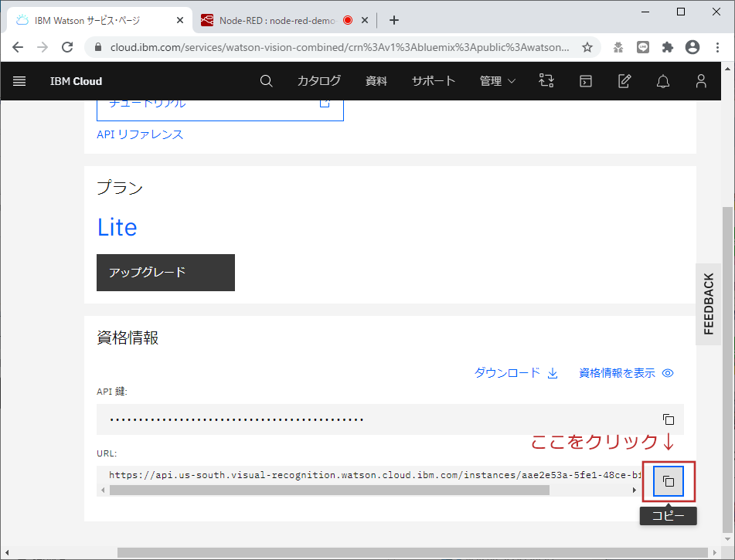Image resolution: width=735 pixels, height=560 pixels.
Task: Launch the IBM Cloud Shell terminal icon
Action: click(x=585, y=81)
